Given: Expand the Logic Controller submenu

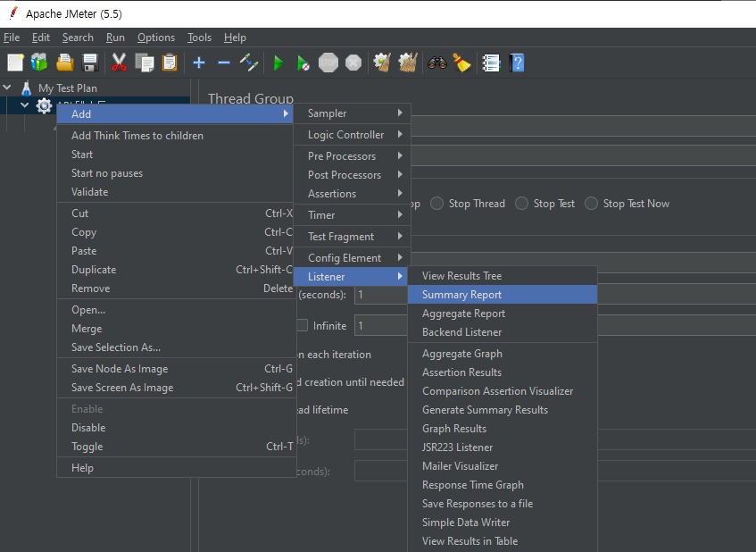Looking at the screenshot, I should tap(353, 135).
